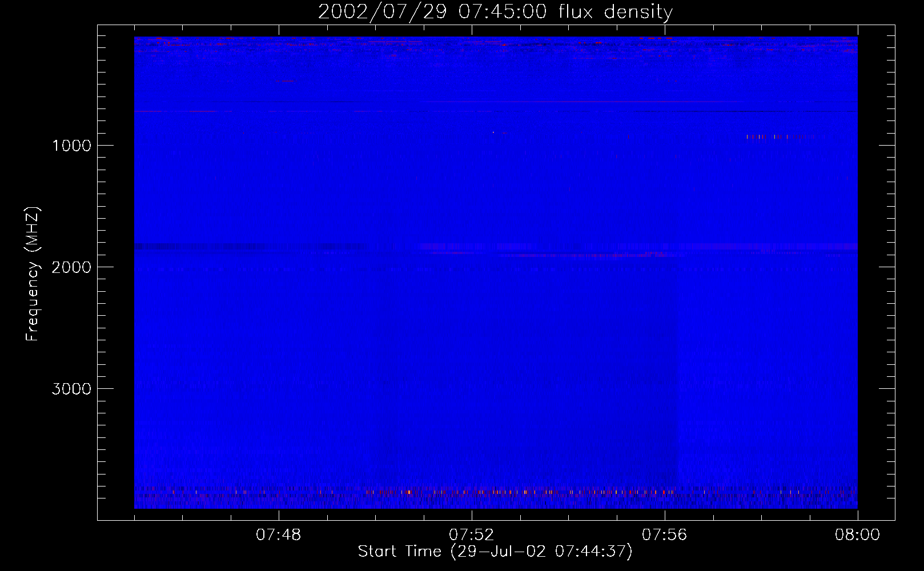Image resolution: width=924 pixels, height=571 pixels.
Task: Click the 07:52 time axis label
Action: click(x=472, y=535)
